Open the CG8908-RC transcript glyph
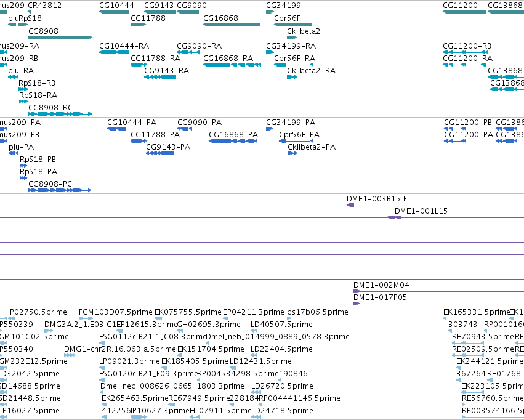The image size is (524, 420). coord(60,114)
